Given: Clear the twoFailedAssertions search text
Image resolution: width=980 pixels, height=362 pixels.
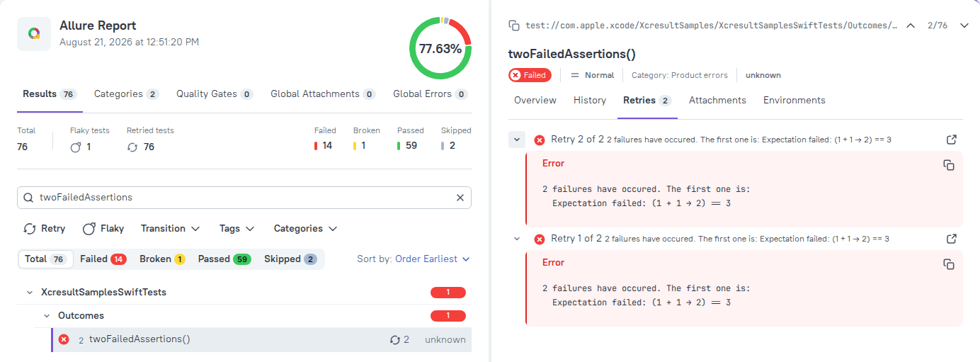Looking at the screenshot, I should (x=460, y=198).
